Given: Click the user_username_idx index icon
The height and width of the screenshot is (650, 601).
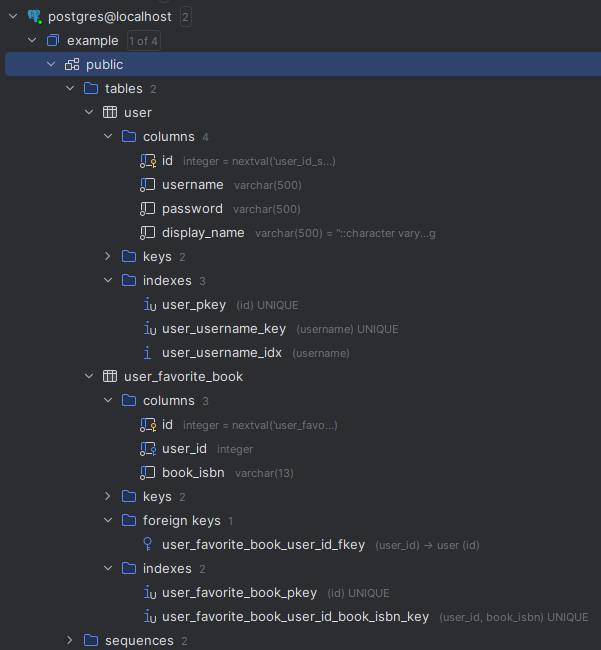Looking at the screenshot, I should click(148, 353).
